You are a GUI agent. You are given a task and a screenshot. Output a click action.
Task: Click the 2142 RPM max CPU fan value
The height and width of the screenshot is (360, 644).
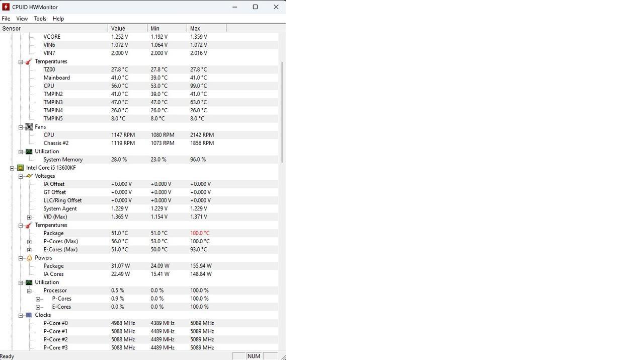[x=202, y=135]
